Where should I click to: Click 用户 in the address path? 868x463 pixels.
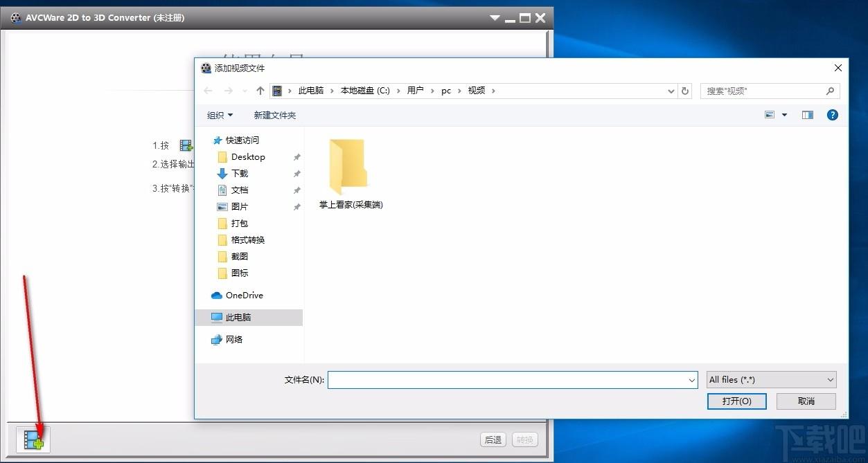pyautogui.click(x=415, y=91)
